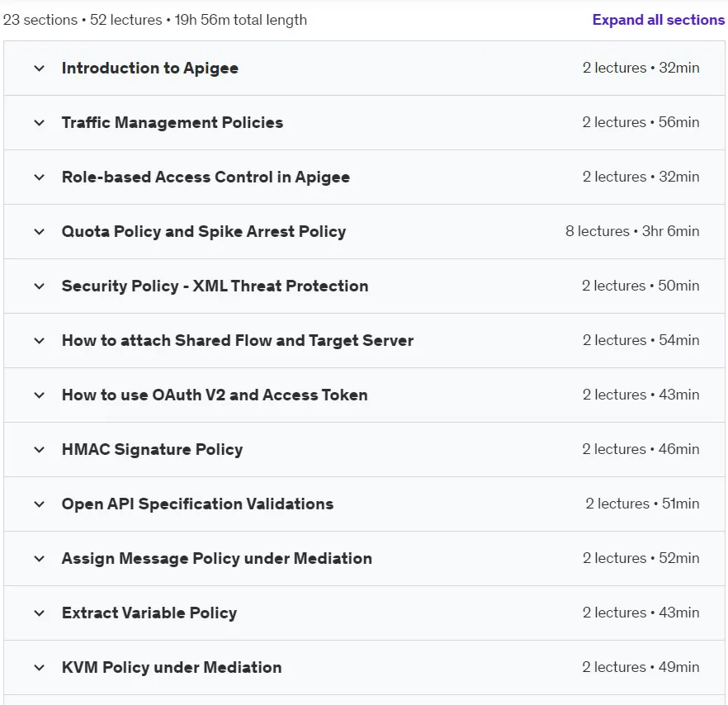
Task: Expand chevron beside Security Policy - XML Threat Protection
Action: [40, 286]
